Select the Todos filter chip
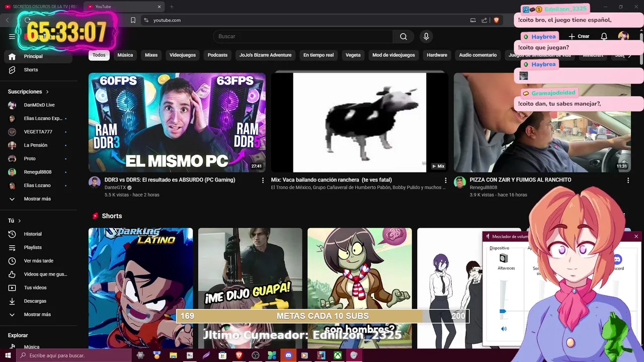644x362 pixels. tap(99, 55)
